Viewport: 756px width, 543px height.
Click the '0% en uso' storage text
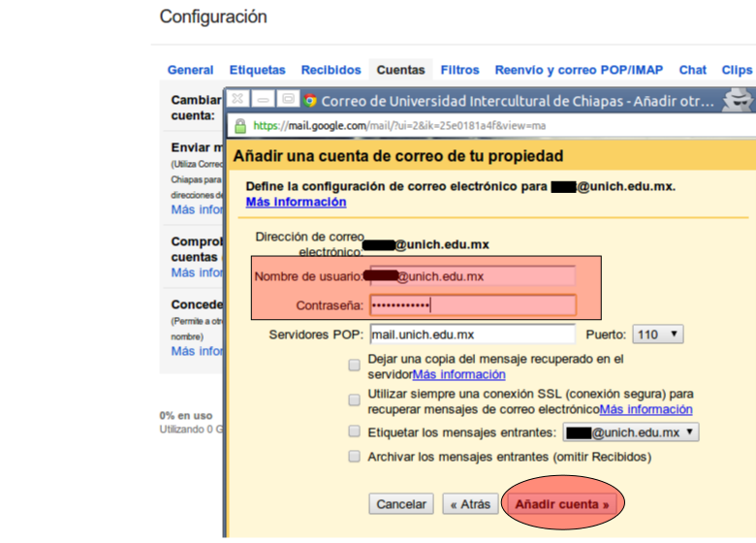pyautogui.click(x=186, y=416)
